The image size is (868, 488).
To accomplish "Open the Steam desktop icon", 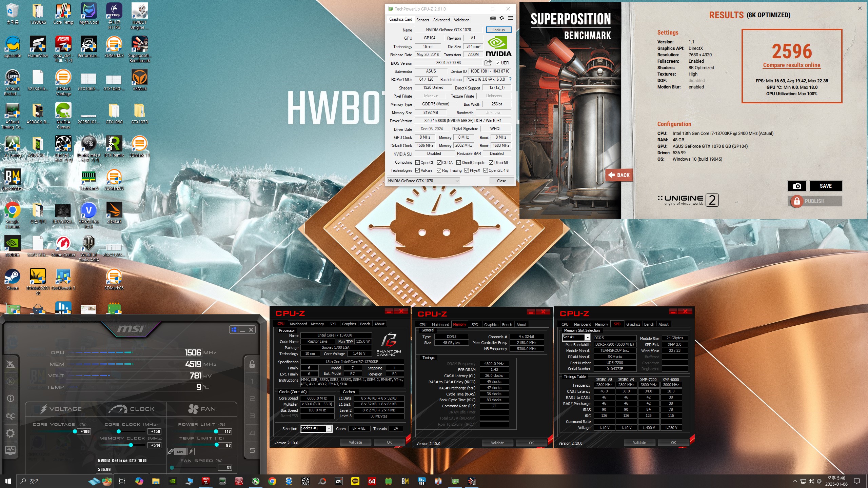I will pos(13,280).
